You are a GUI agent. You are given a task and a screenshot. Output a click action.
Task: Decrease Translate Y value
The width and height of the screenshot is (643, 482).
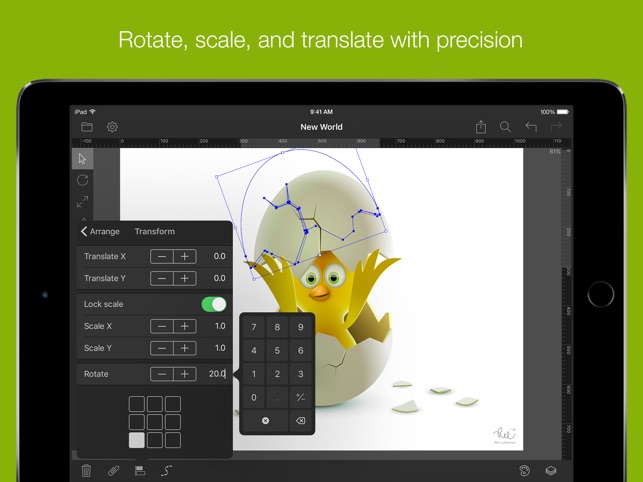[x=162, y=279]
